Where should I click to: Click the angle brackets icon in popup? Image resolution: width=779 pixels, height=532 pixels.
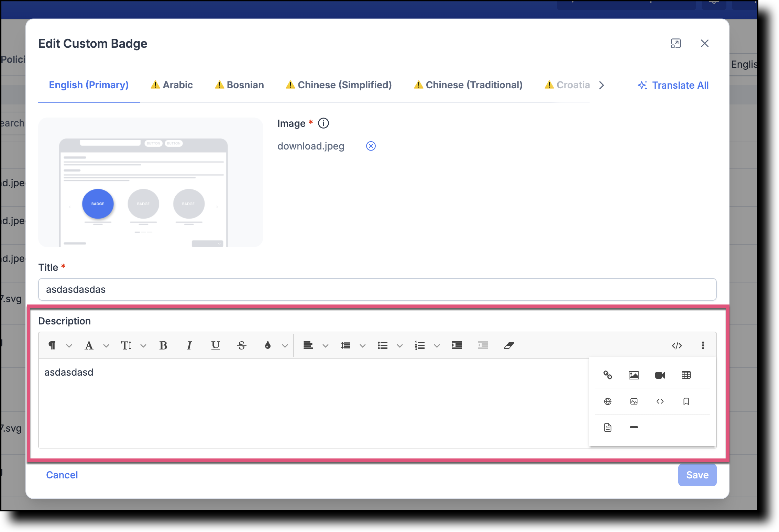[660, 401]
